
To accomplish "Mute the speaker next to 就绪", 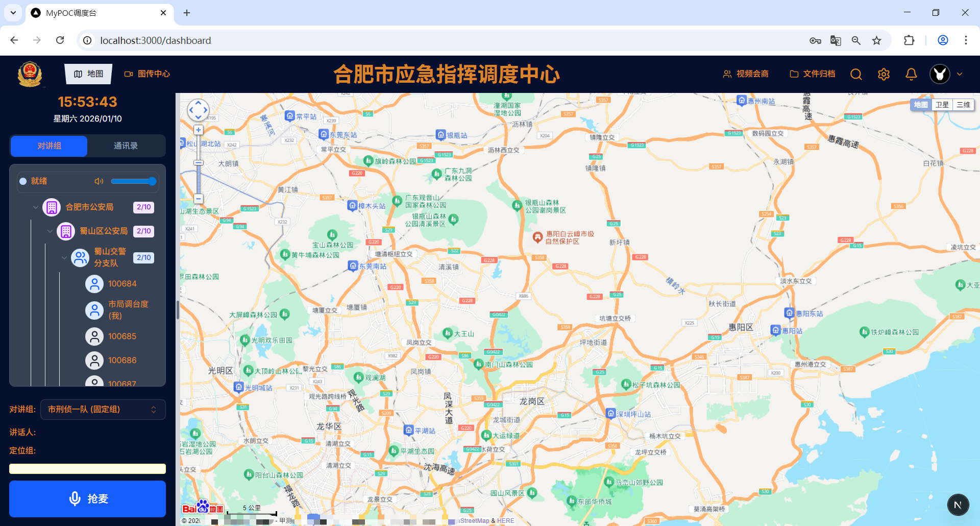I will pos(98,181).
